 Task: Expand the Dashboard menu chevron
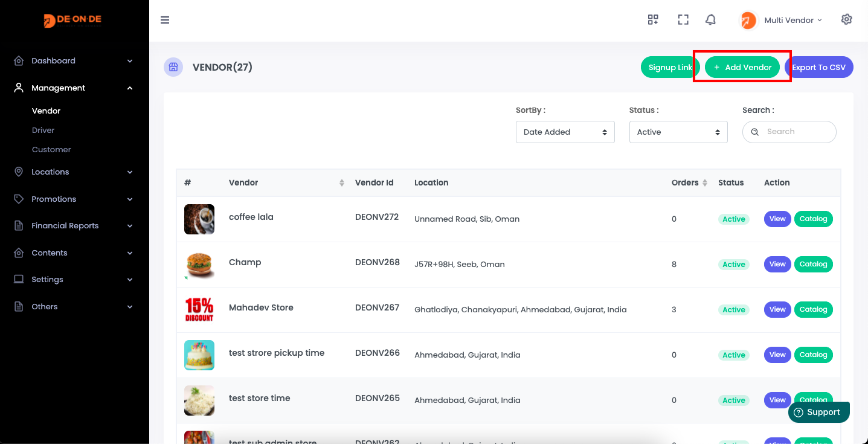[x=130, y=61]
